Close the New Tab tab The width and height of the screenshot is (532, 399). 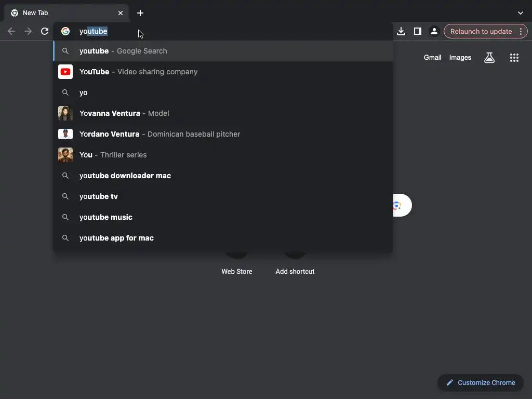click(121, 13)
